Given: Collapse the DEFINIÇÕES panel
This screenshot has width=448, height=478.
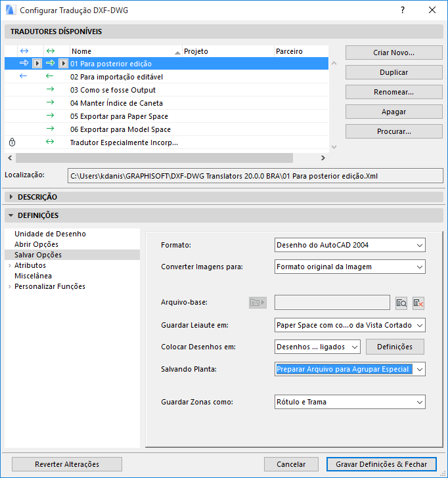Looking at the screenshot, I should pyautogui.click(x=11, y=215).
